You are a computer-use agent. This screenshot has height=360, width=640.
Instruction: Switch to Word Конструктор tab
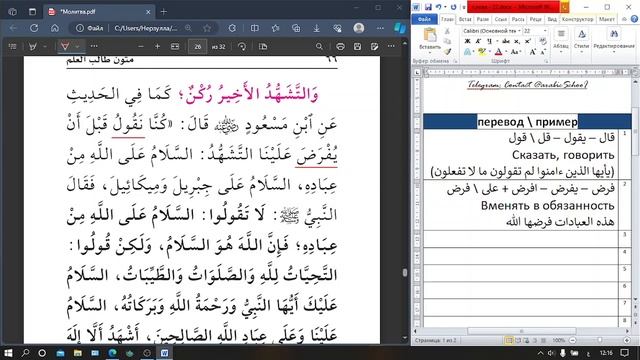coord(577,19)
